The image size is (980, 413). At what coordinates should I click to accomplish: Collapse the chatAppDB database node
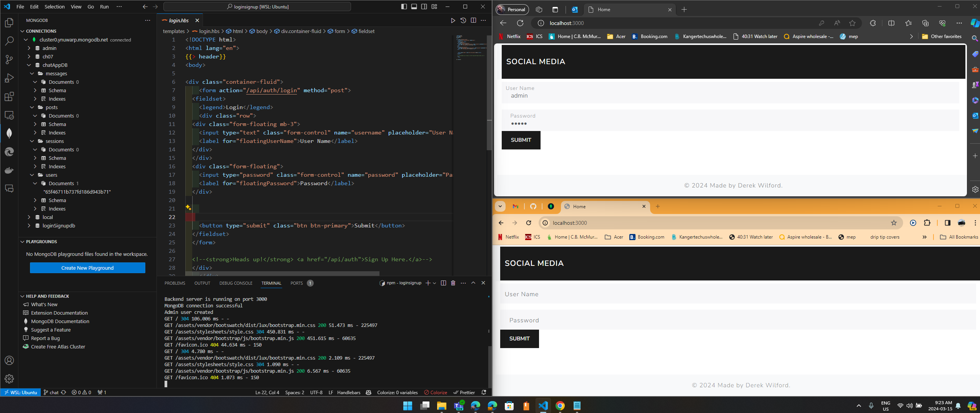tap(29, 65)
